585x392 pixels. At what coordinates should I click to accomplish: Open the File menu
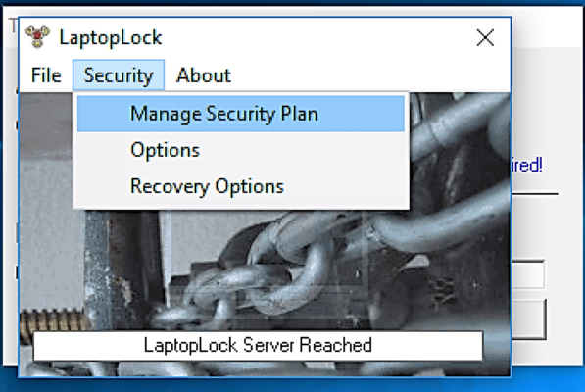tap(46, 75)
